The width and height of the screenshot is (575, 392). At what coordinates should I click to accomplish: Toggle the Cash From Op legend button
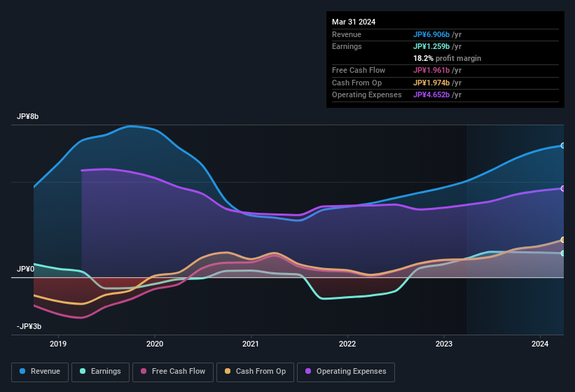tap(255, 372)
